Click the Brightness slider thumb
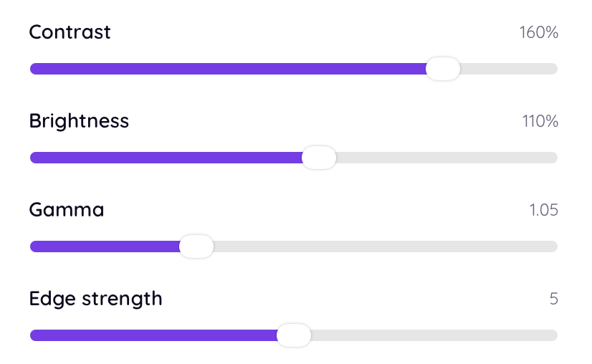Image resolution: width=592 pixels, height=364 pixels. (319, 158)
